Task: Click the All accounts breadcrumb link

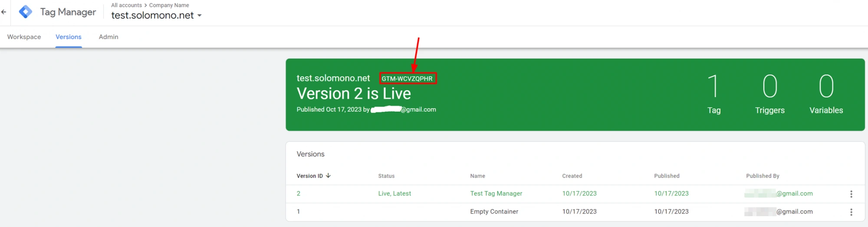Action: coord(126,5)
